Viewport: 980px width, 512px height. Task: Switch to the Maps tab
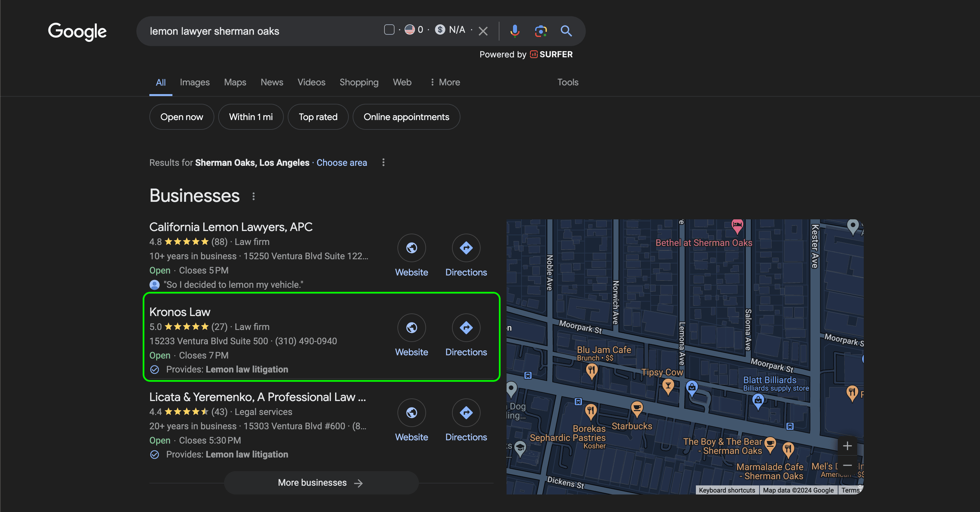tap(235, 82)
